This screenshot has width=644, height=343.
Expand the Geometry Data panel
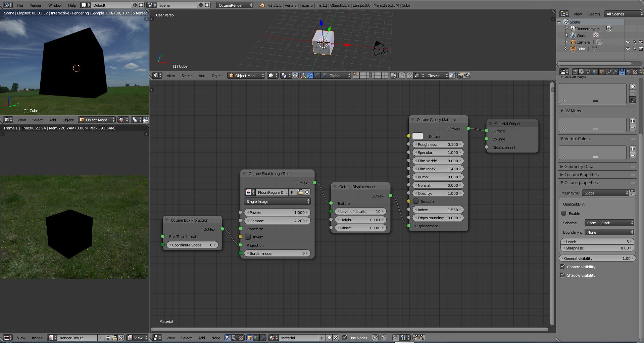[x=579, y=166]
